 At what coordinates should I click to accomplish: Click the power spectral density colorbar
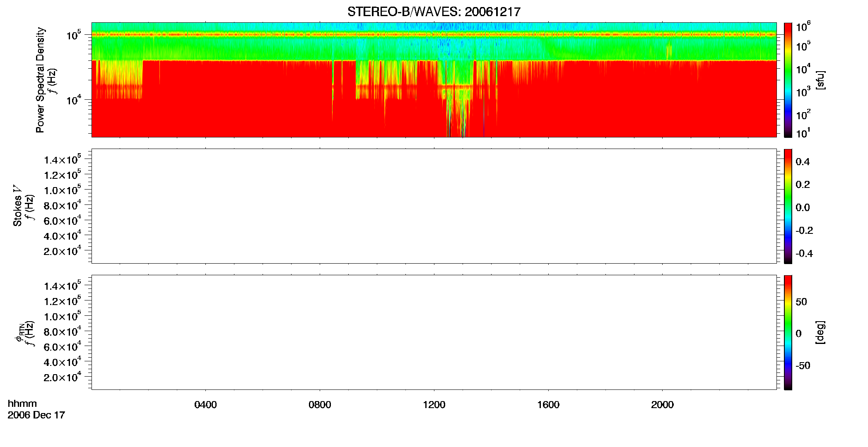788,80
